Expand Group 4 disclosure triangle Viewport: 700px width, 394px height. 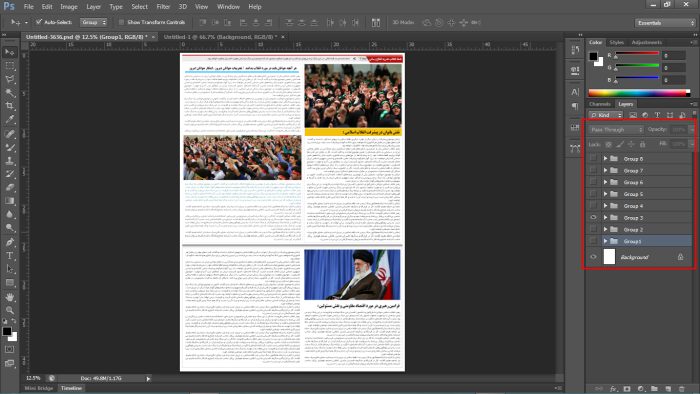(x=605, y=206)
